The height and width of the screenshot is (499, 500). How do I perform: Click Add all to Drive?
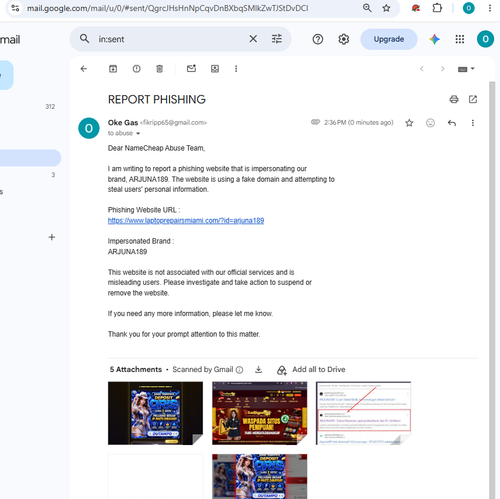coord(311,369)
